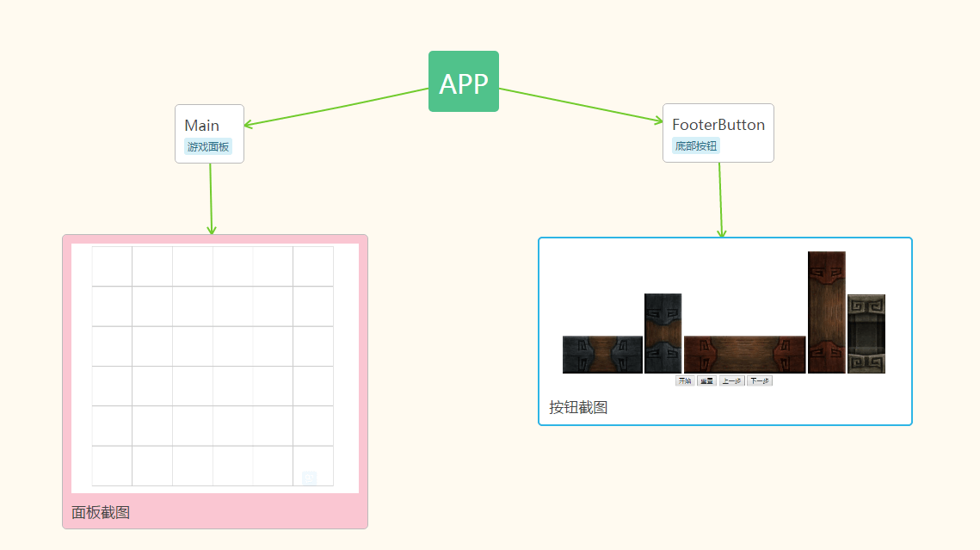Click the 面板截图 caption
The width and height of the screenshot is (980, 550).
coord(101,512)
